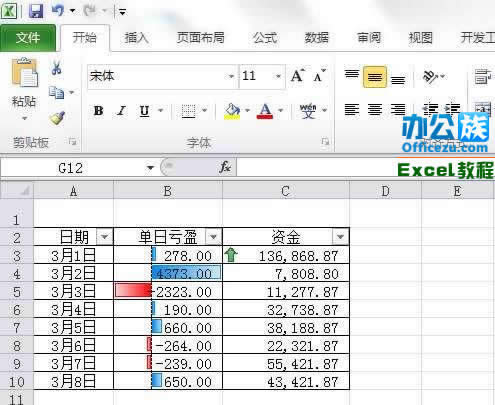This screenshot has width=495, height=405.
Task: Switch to the 审阅 tab
Action: tap(369, 37)
